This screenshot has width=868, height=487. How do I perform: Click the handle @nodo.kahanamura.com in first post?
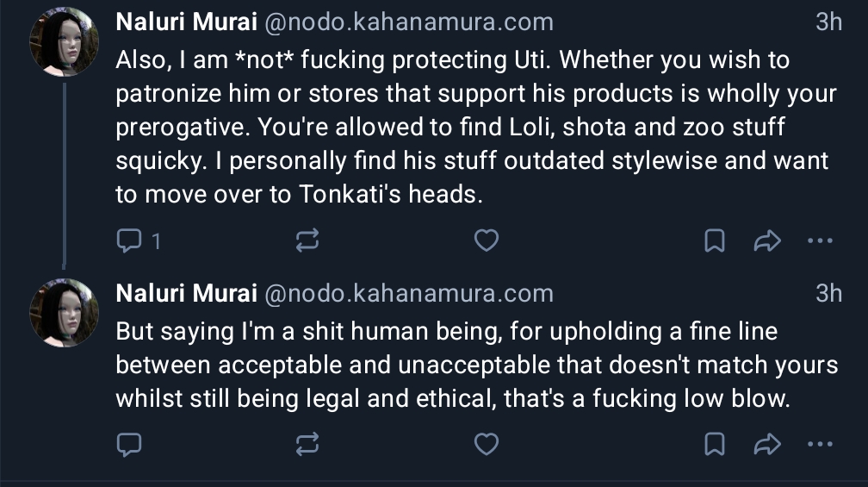[408, 22]
